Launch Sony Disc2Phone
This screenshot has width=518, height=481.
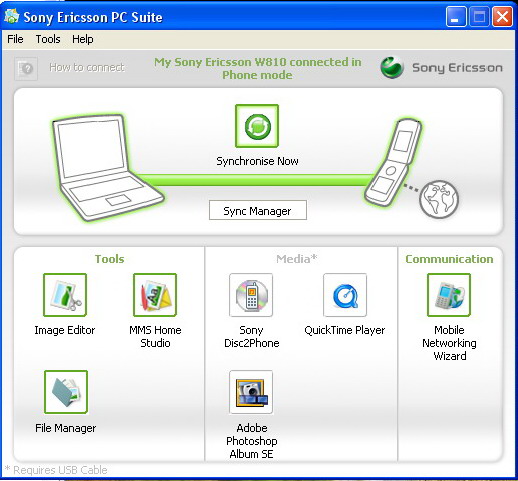pyautogui.click(x=251, y=295)
